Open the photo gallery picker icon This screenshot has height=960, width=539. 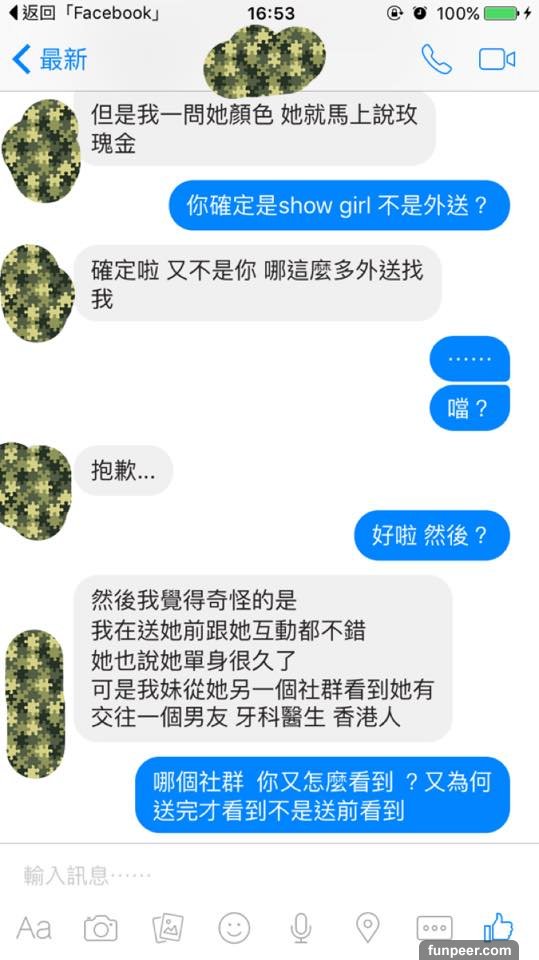[167, 928]
